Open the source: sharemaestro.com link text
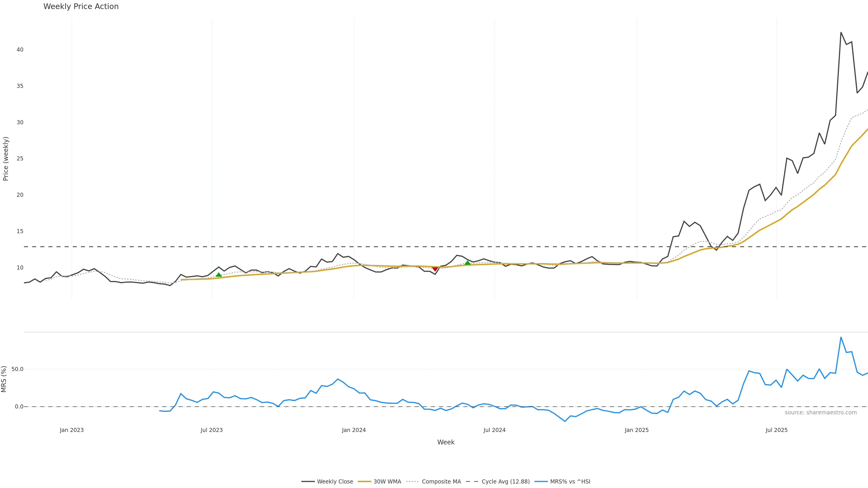This screenshot has width=868, height=488. 821,413
